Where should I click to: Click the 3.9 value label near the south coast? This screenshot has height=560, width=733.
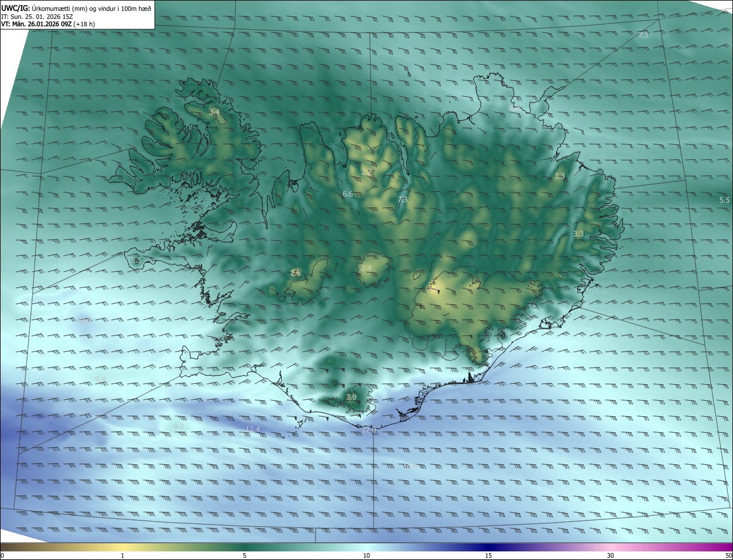pos(351,397)
